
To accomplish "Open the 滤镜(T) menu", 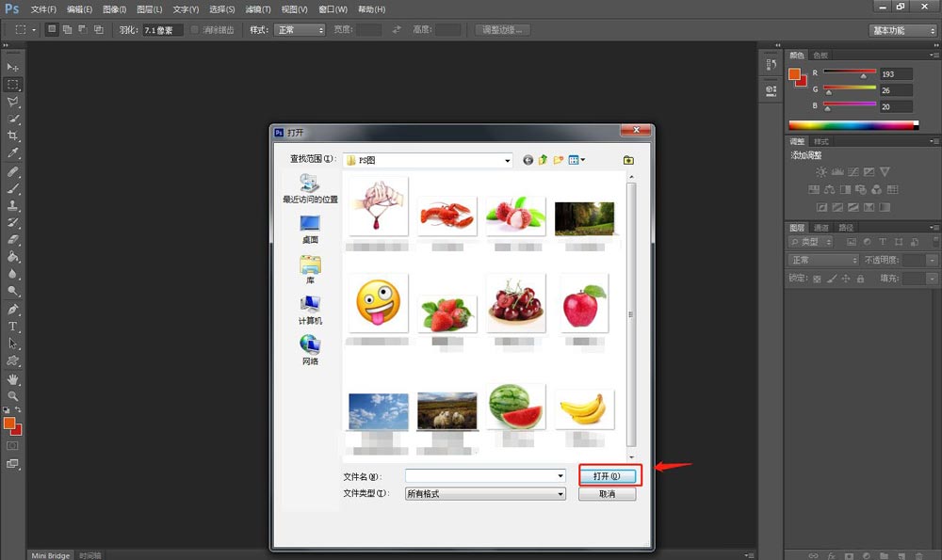I will [258, 9].
